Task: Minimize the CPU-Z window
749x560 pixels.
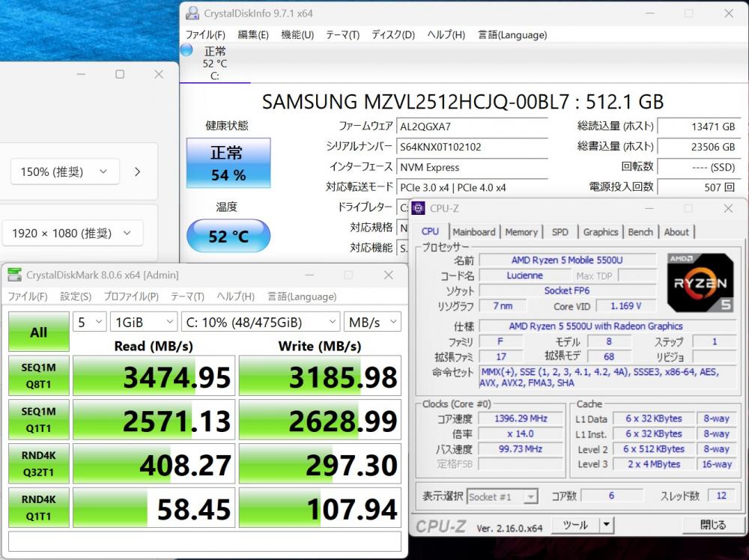Action: [649, 209]
